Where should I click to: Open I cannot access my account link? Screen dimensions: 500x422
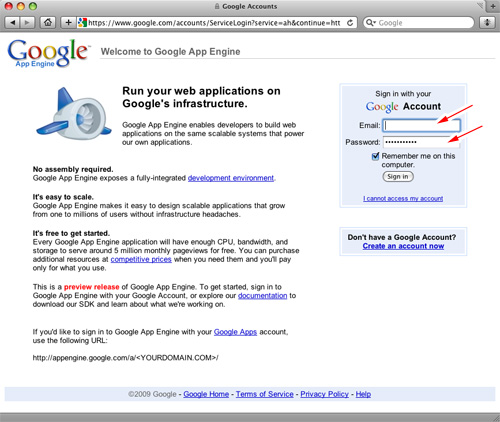(x=403, y=199)
